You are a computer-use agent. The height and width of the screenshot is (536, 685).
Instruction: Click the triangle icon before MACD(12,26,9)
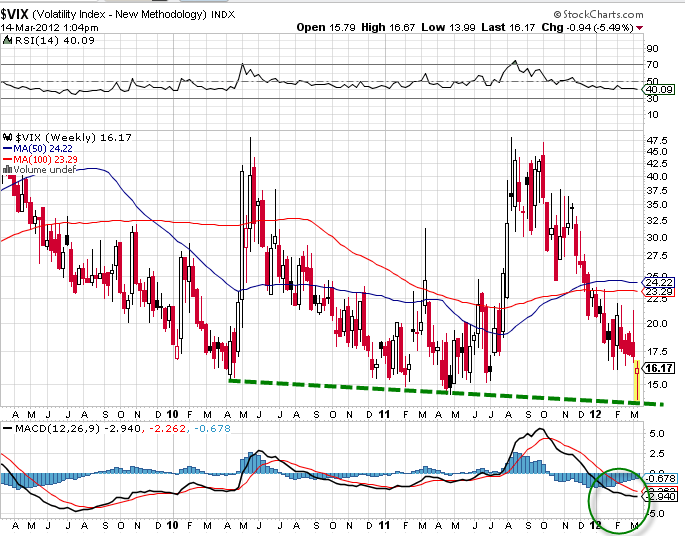pos(6,428)
